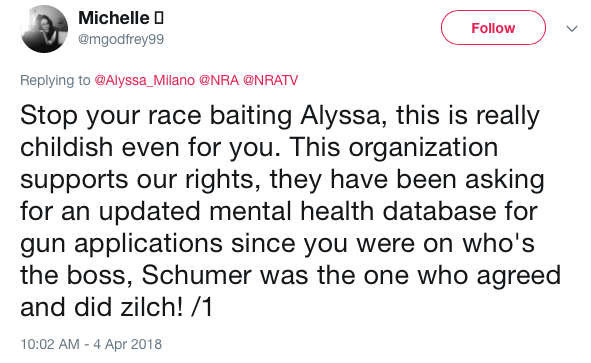
Task: Open the @Alyssa_Milano mention link
Action: 144,80
